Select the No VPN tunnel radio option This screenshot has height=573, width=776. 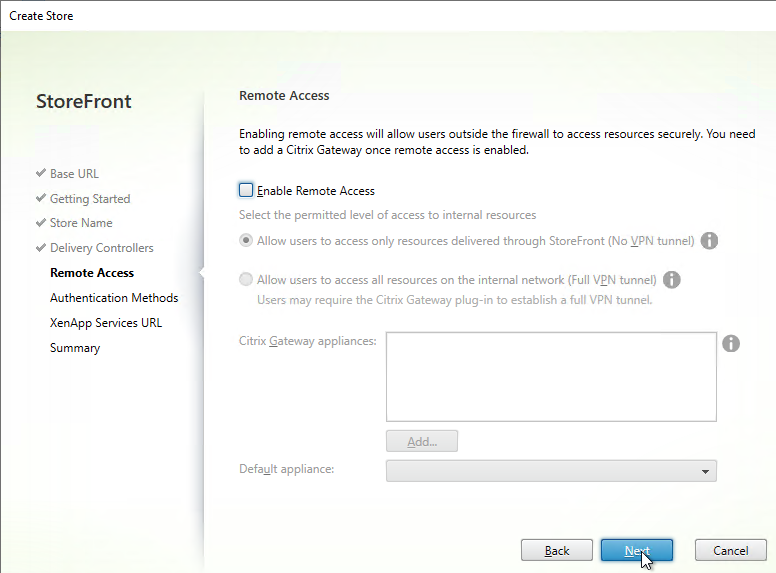246,240
